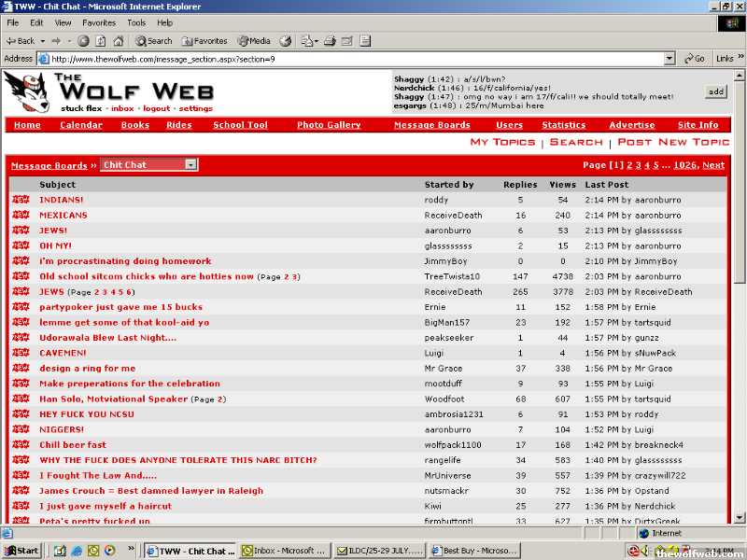Viewport: 747px width, 560px height.
Task: Open the 'design a ring for me' thread
Action: [x=87, y=369]
